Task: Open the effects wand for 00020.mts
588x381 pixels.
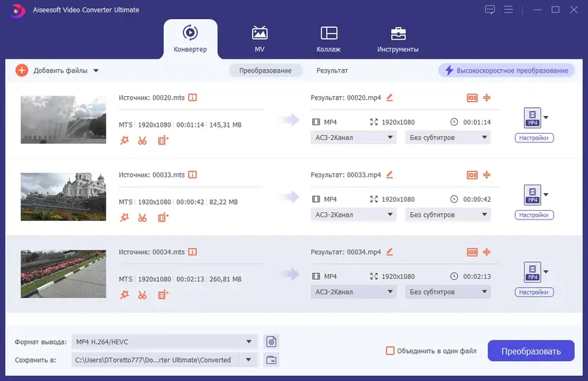Action: coord(124,140)
